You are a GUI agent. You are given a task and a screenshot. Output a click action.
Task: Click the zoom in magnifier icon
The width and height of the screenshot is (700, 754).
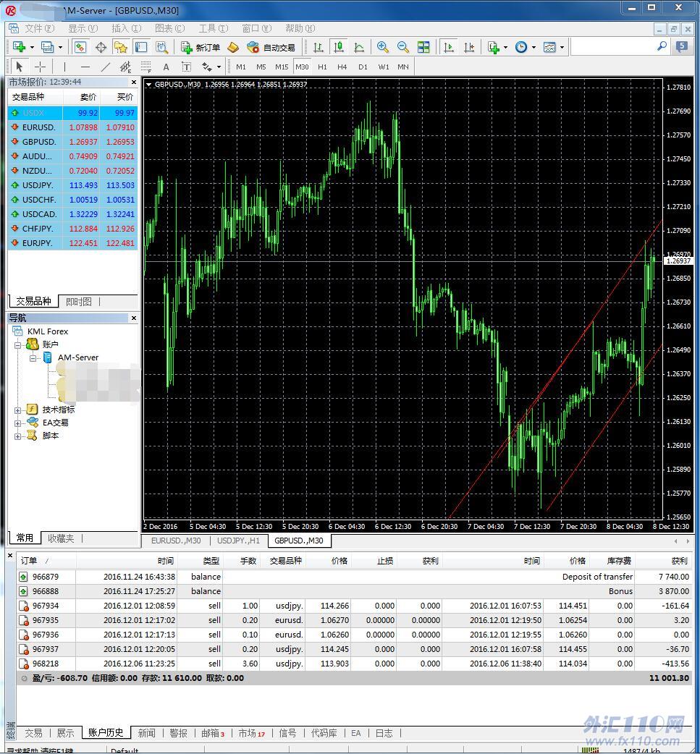383,47
